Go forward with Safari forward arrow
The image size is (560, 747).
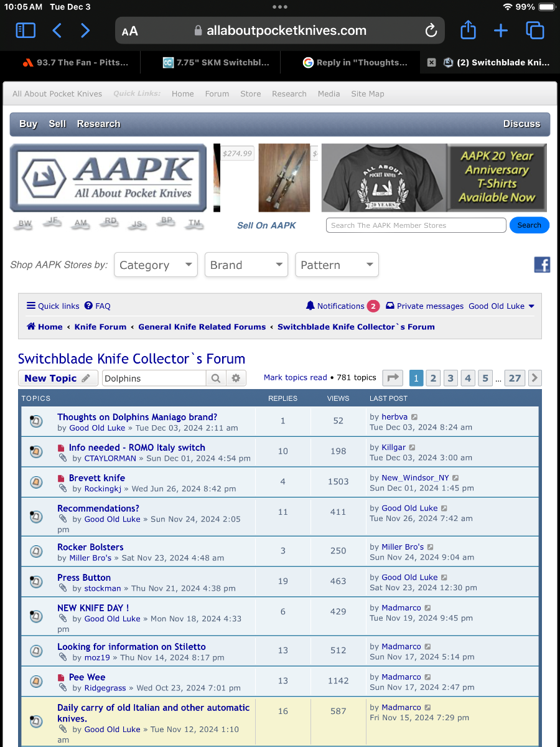coord(85,31)
